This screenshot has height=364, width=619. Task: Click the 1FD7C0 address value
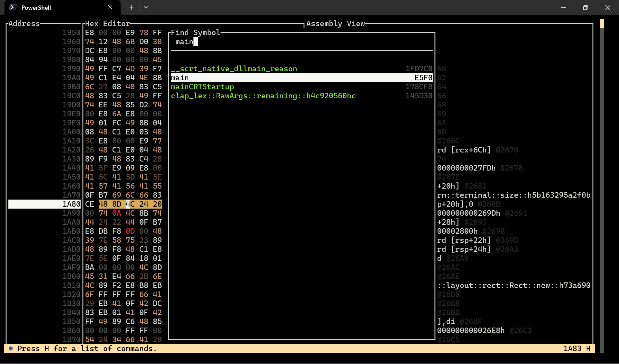tap(419, 69)
